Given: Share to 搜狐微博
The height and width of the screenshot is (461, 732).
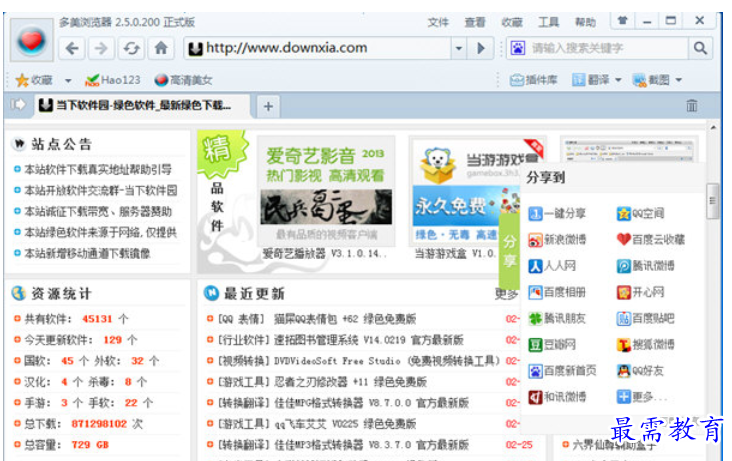Looking at the screenshot, I should (x=645, y=345).
